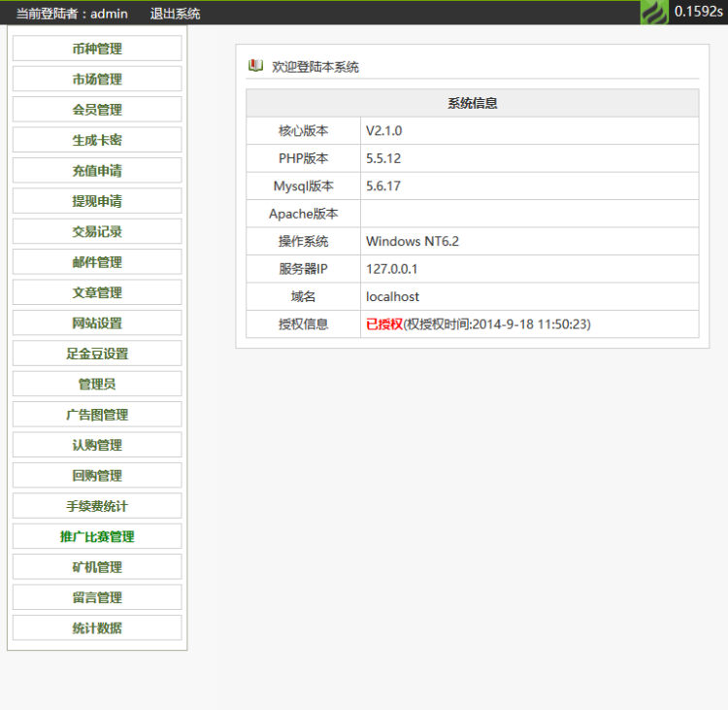The image size is (728, 710).
Task: Go to 生成卡密 page
Action: (97, 140)
